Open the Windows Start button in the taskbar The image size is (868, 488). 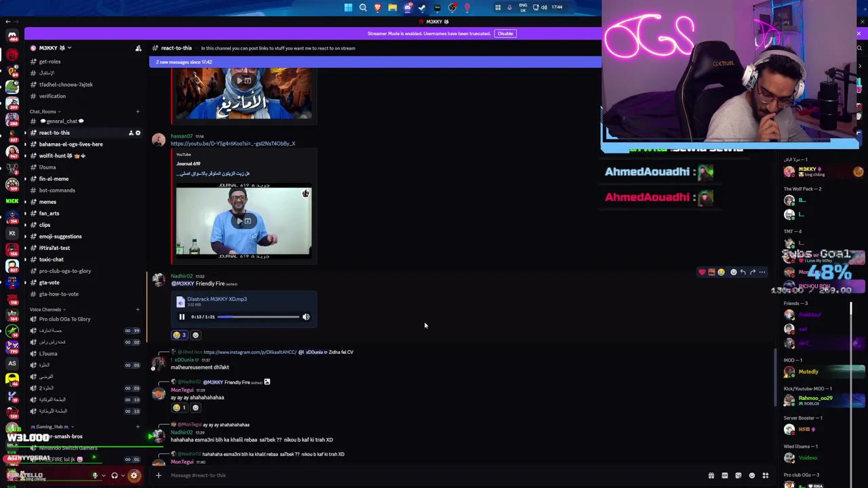348,7
